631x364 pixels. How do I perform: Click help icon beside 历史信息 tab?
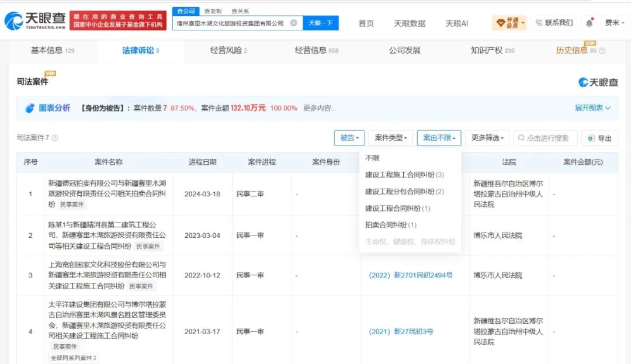(602, 51)
